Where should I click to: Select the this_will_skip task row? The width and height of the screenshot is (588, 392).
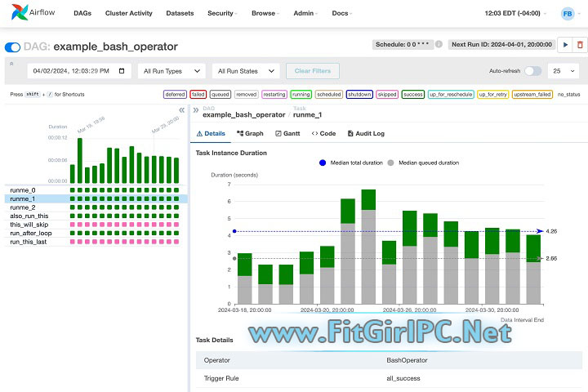29,224
